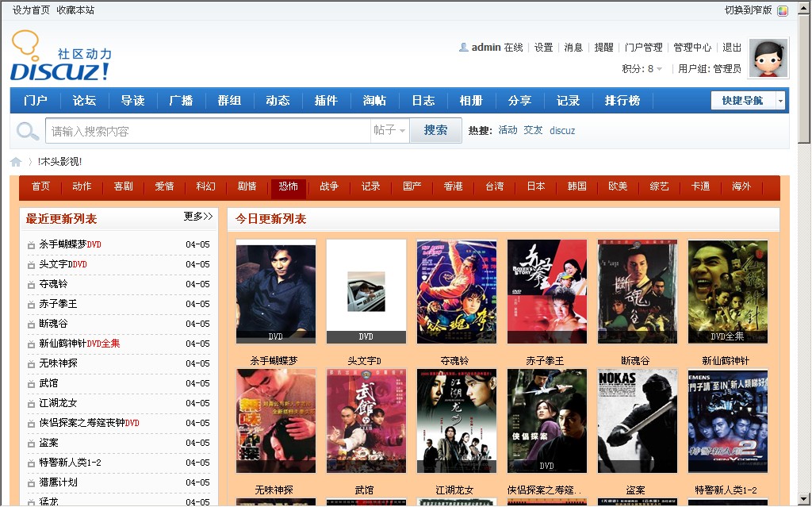
Task: Click in the search text input field
Action: [209, 131]
